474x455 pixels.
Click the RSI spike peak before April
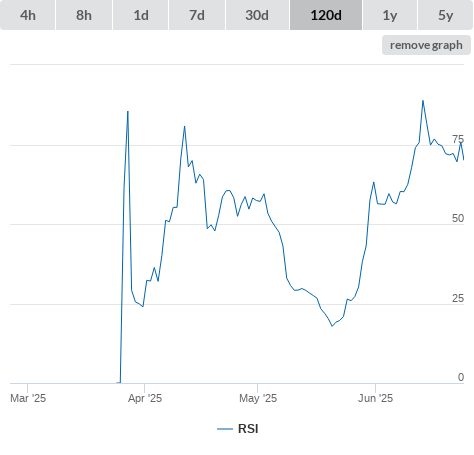tap(128, 111)
